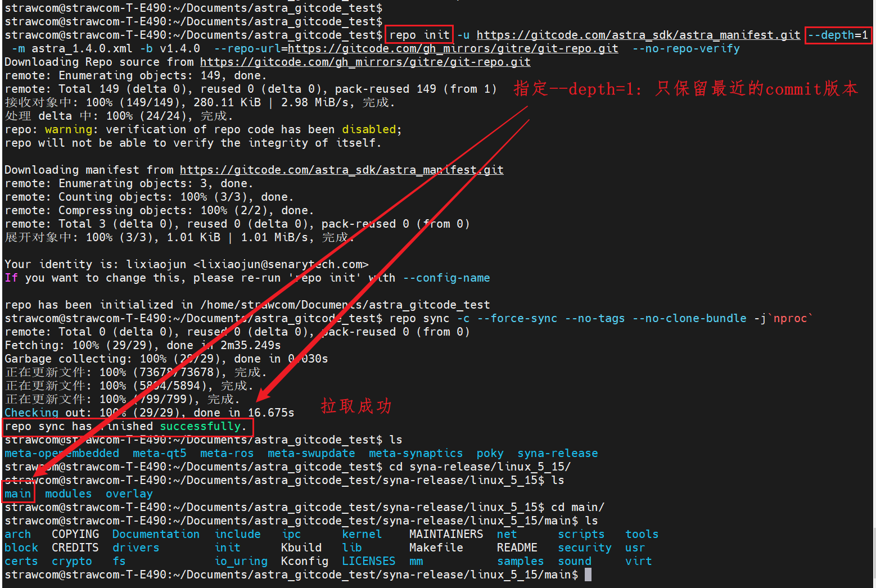This screenshot has width=876, height=588.
Task: Open the astra_manifest.git link in 'Downloading manifest' line
Action: click(341, 170)
